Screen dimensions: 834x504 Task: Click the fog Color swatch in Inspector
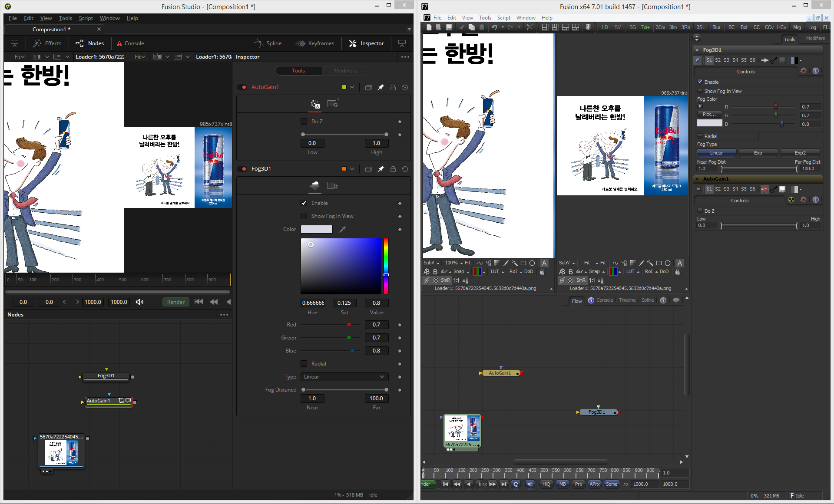point(317,229)
